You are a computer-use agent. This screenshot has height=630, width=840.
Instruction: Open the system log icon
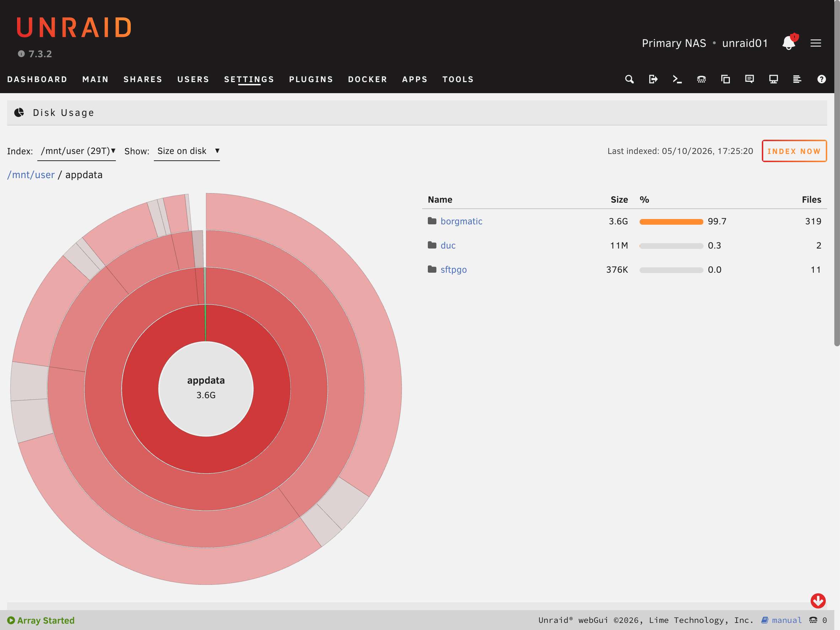coord(797,79)
